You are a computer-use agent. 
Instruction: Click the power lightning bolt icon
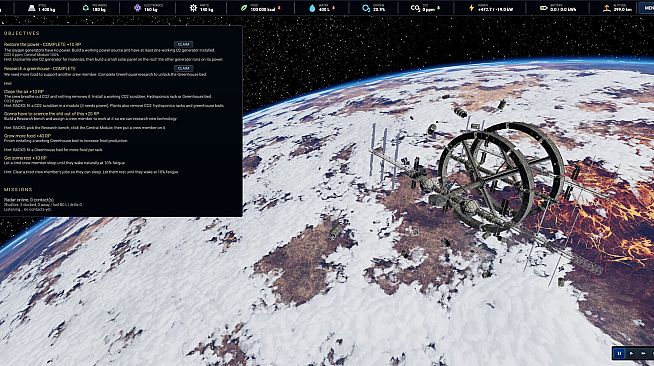tap(471, 8)
